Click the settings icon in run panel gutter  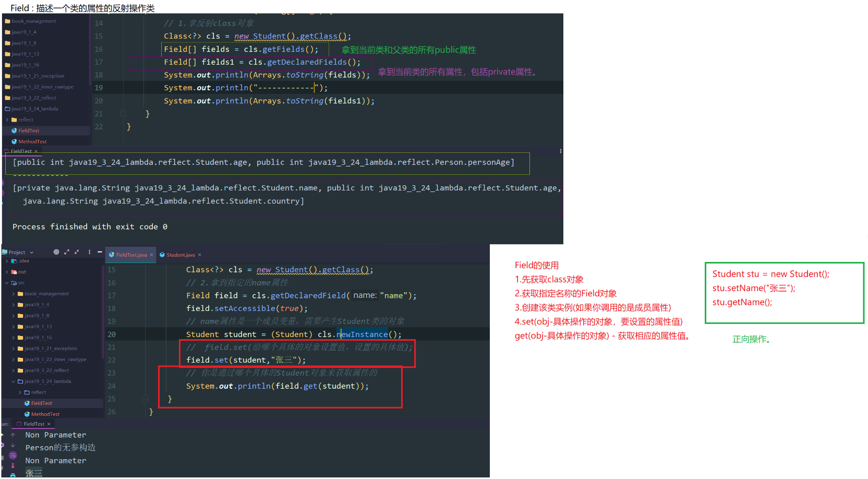tap(2, 445)
